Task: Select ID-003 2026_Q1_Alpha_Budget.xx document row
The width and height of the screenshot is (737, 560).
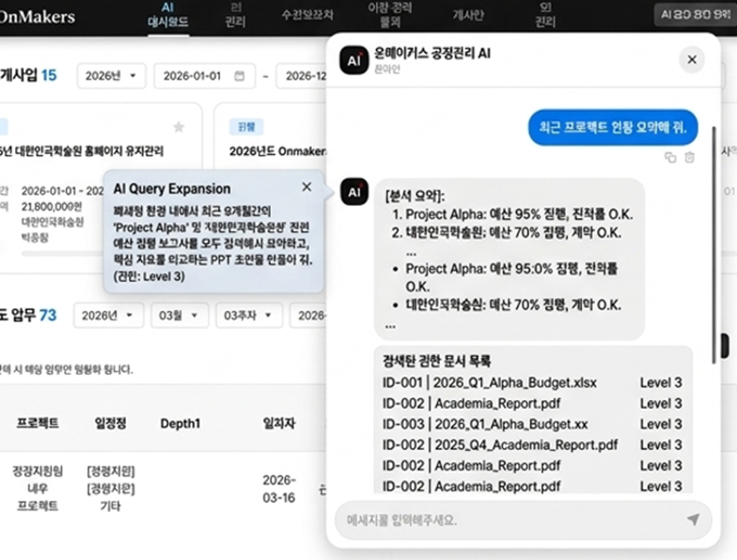Action: pos(532,424)
